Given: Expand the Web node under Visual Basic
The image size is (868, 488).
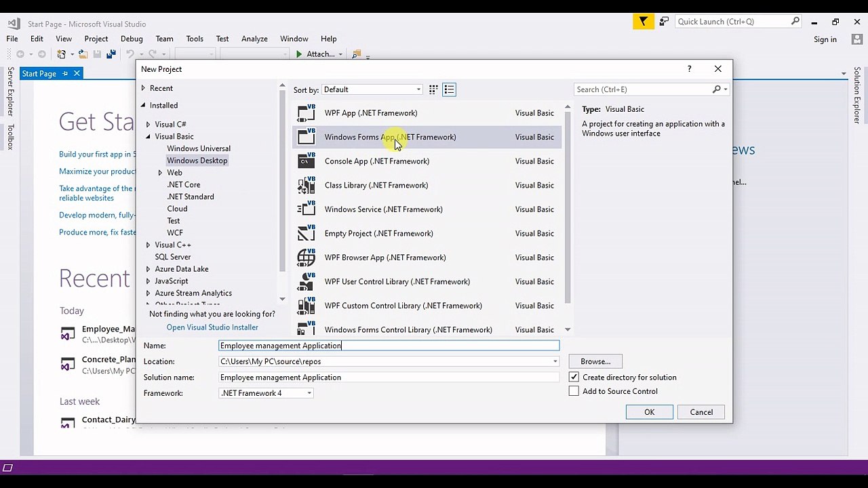Looking at the screenshot, I should 161,173.
